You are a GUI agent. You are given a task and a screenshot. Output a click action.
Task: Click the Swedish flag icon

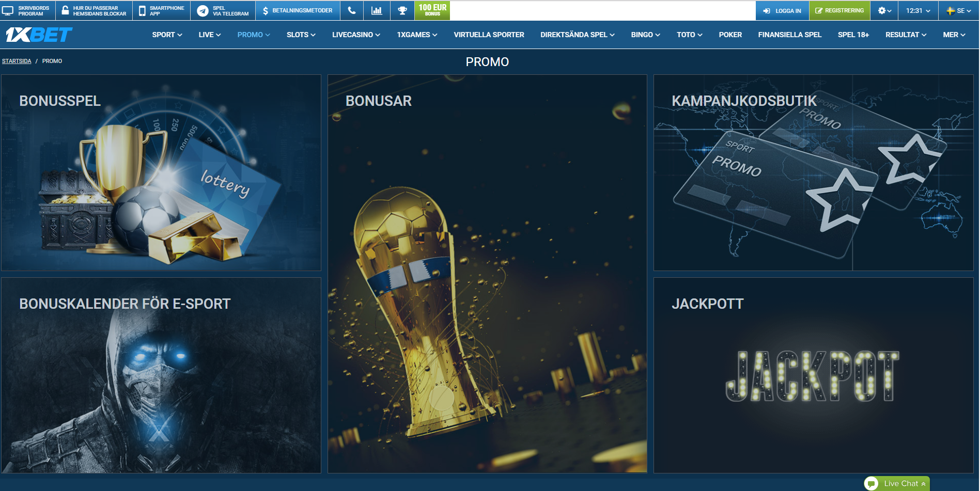pyautogui.click(x=951, y=11)
